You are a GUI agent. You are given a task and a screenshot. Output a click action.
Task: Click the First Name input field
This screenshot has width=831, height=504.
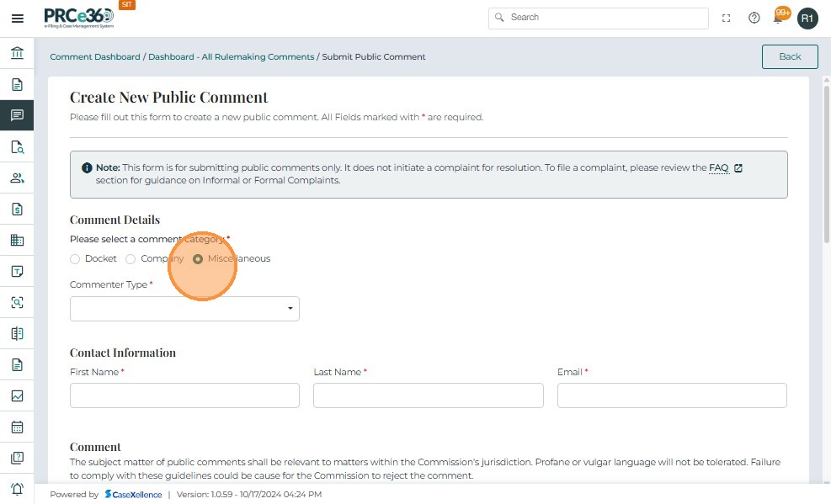click(184, 395)
